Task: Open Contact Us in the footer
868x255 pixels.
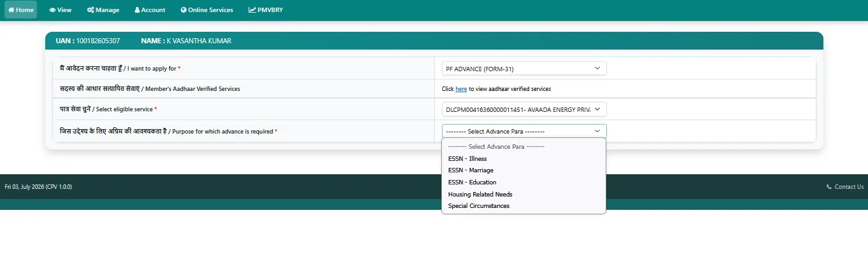Action: point(845,187)
